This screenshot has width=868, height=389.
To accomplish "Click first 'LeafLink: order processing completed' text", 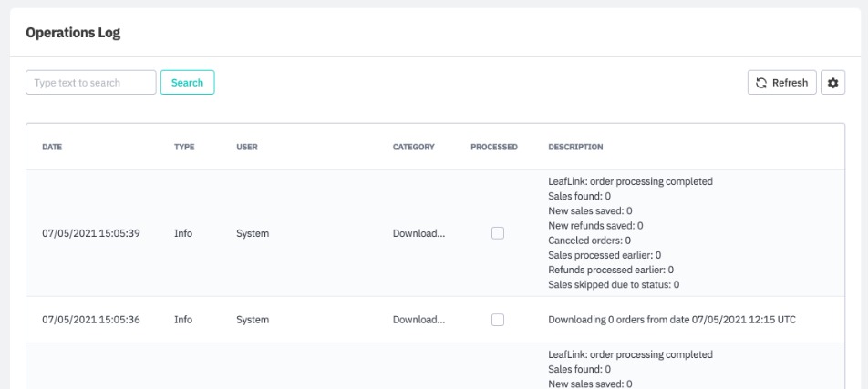I will (630, 181).
